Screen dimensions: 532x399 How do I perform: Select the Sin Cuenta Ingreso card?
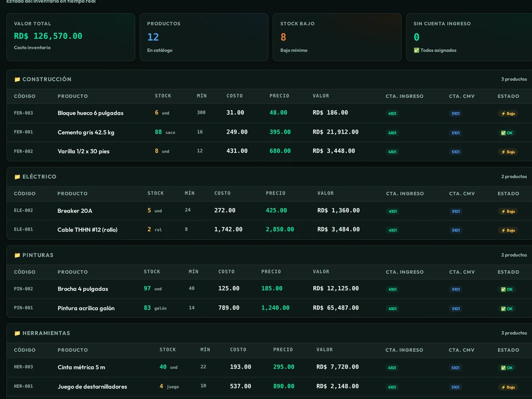pyautogui.click(x=469, y=37)
